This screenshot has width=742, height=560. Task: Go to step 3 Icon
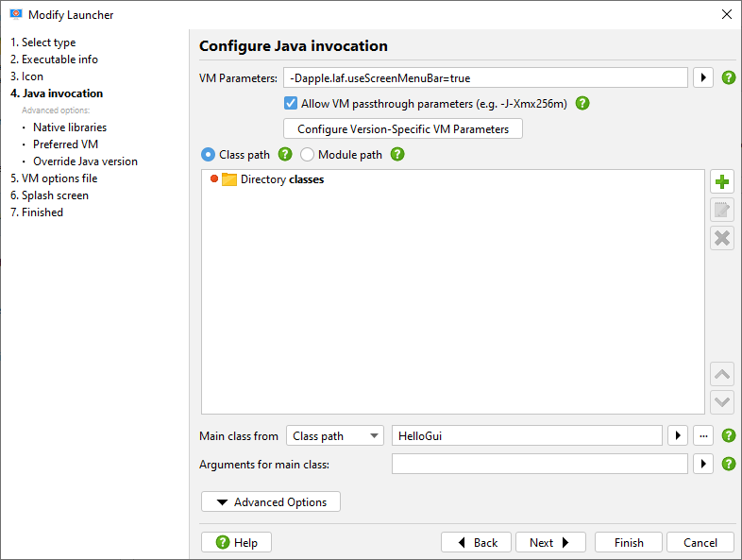(26, 76)
